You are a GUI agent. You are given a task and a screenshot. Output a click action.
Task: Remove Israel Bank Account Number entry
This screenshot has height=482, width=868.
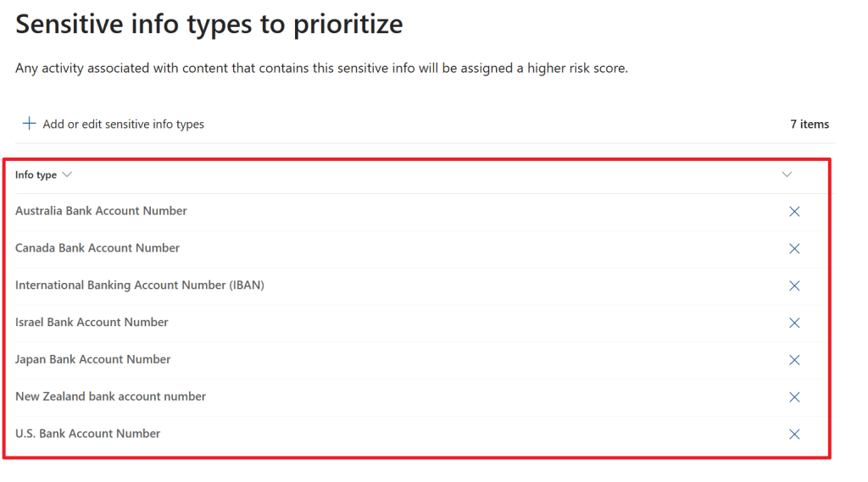point(794,323)
